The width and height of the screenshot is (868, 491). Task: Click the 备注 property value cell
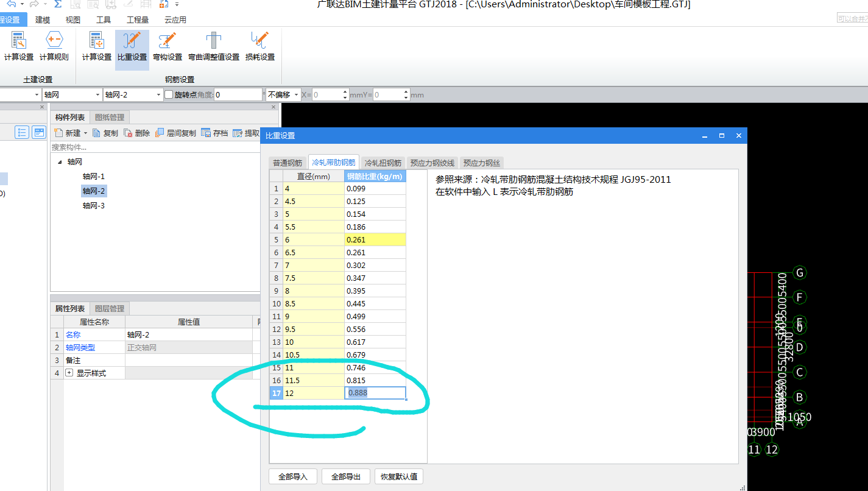point(188,360)
